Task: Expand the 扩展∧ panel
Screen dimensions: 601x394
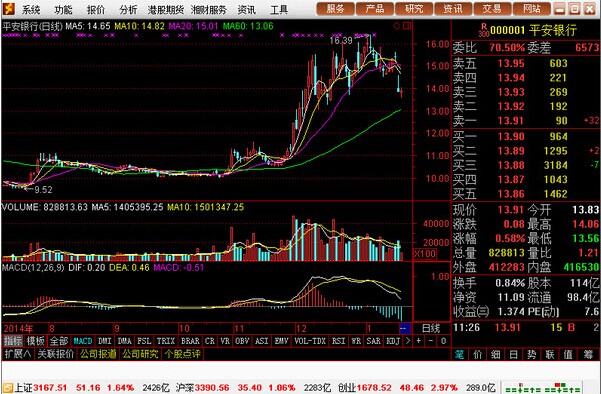Action: pos(18,354)
